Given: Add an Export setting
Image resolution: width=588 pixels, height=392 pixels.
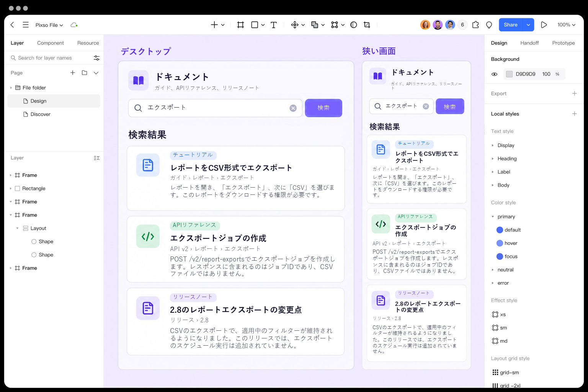Looking at the screenshot, I should click(x=574, y=93).
